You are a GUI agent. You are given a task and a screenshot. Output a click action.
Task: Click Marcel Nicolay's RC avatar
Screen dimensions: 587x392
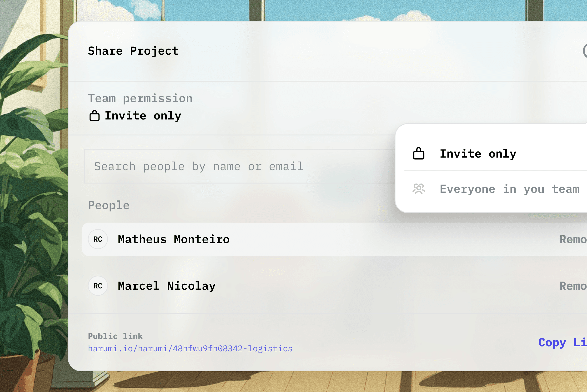pyautogui.click(x=98, y=286)
